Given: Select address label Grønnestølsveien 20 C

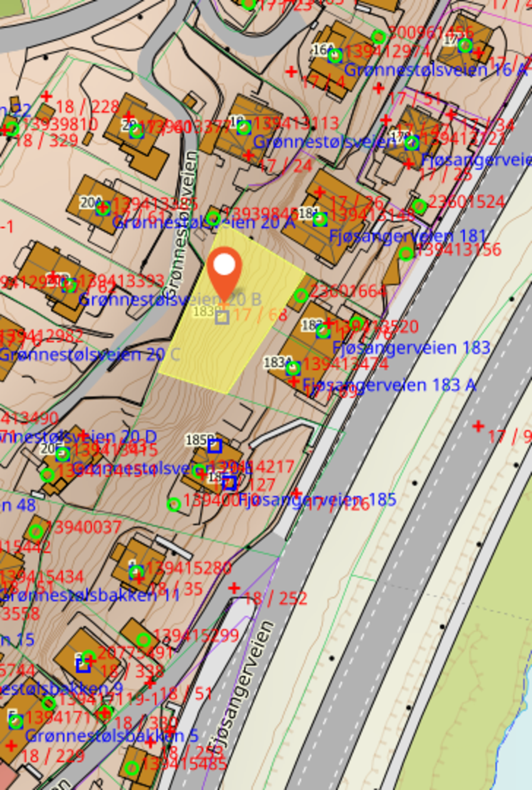Looking at the screenshot, I should pyautogui.click(x=89, y=354).
